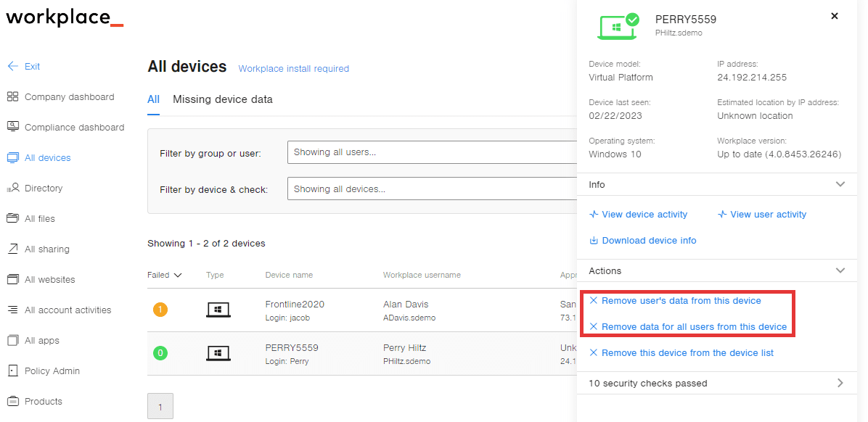
Task: Click the Windows 10 operating system value
Action: (615, 154)
